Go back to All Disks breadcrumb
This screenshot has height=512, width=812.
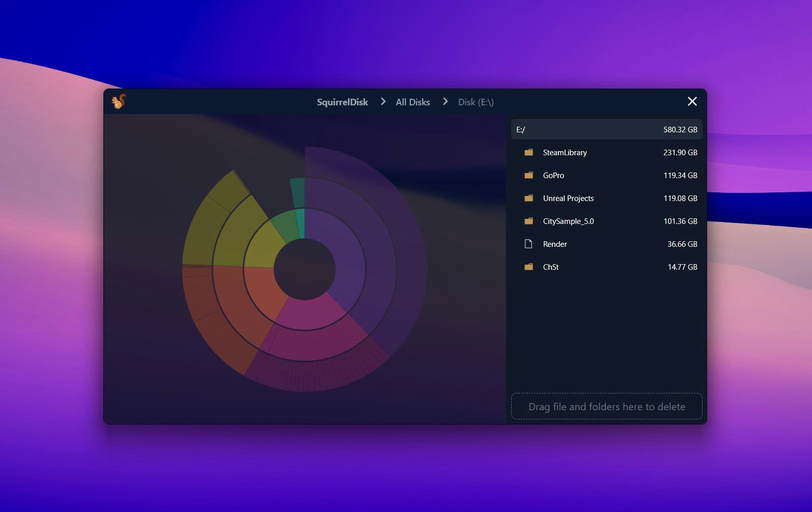click(x=413, y=102)
